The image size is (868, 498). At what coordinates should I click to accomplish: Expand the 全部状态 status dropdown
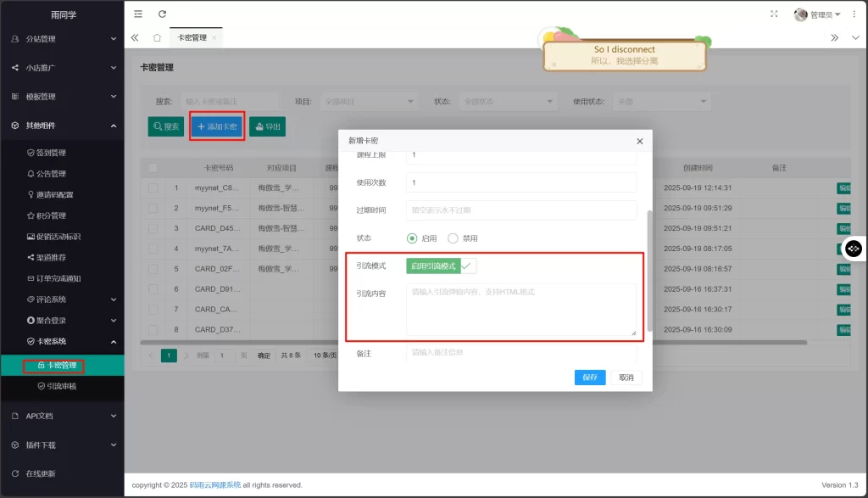[x=509, y=100]
